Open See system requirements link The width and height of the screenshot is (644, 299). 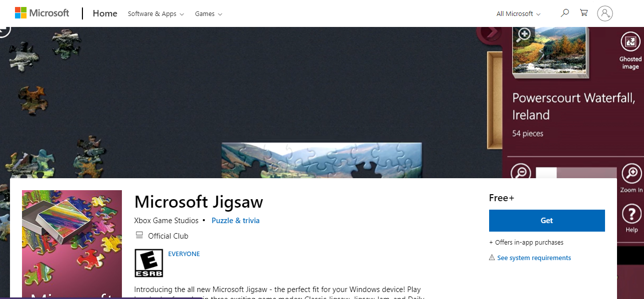point(534,258)
